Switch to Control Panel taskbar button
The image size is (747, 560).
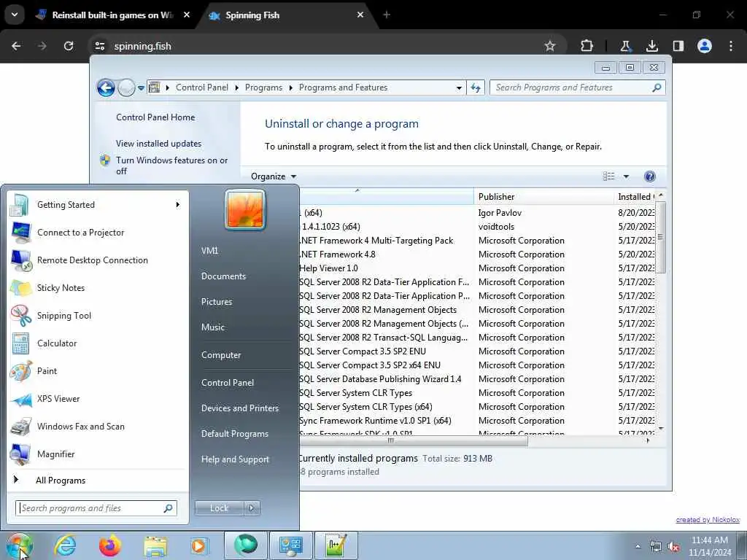[x=290, y=545]
